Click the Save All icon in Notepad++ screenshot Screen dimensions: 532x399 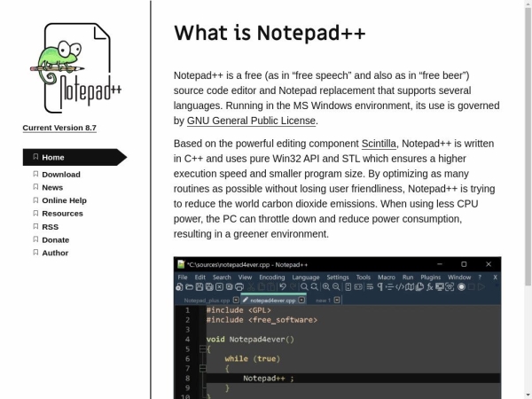[209, 287]
